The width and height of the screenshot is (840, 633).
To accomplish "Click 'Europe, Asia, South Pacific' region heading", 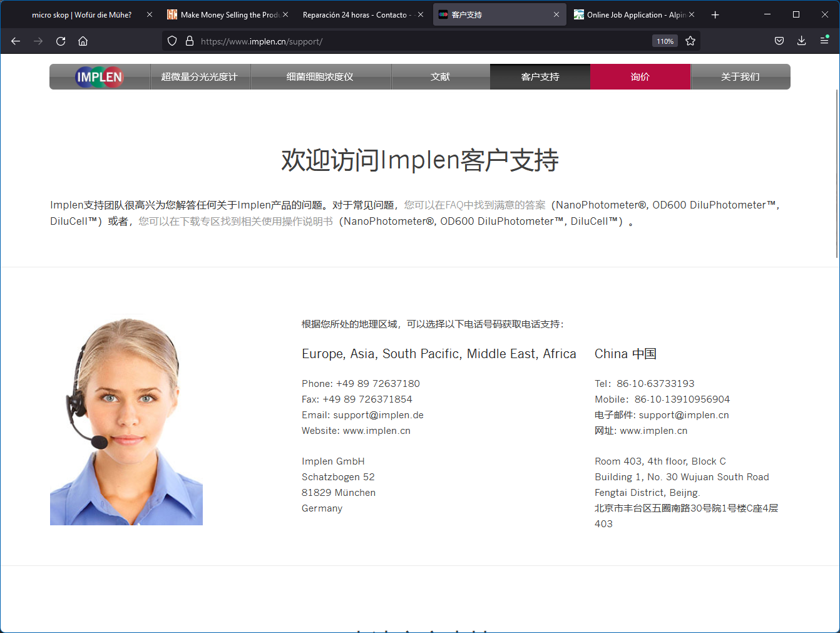I will (439, 354).
